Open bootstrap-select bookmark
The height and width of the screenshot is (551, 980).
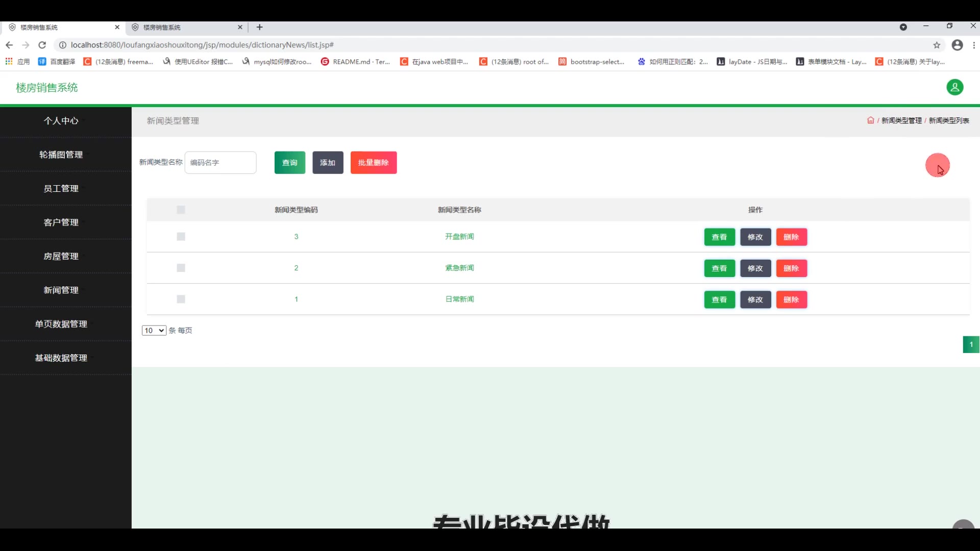[591, 61]
